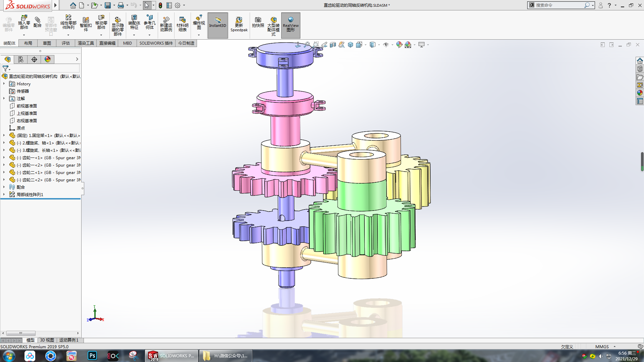Click the Save disk icon
This screenshot has width=644, height=362.
coord(108,5)
